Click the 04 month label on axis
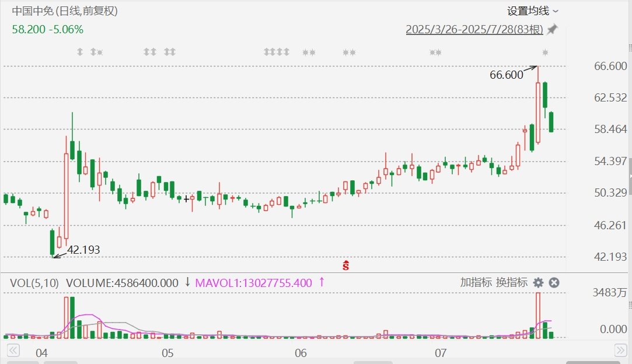 (x=41, y=353)
